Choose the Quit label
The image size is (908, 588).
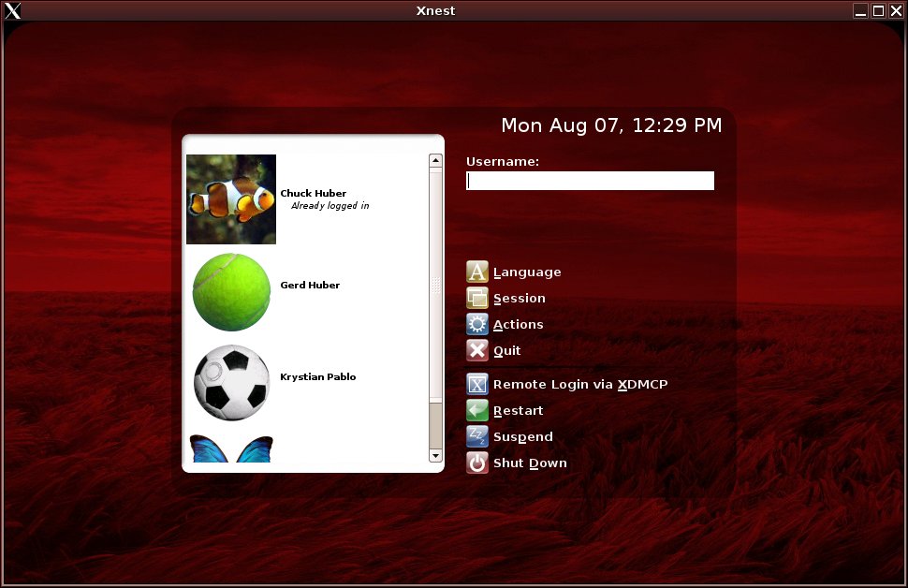[x=506, y=350]
